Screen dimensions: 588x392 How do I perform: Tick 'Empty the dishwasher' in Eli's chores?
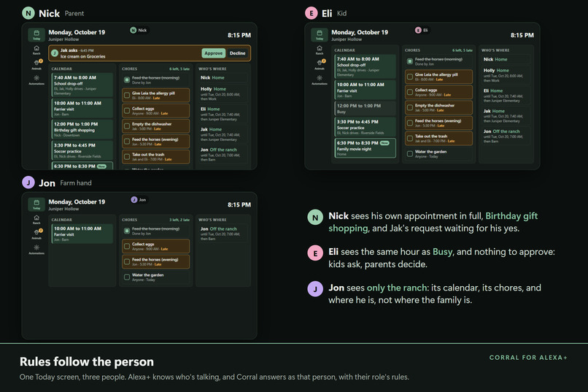[x=410, y=107]
